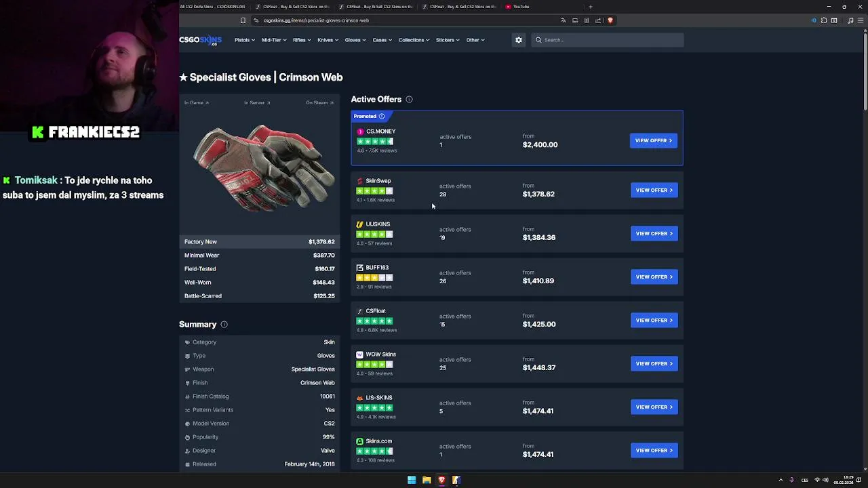Click the Promoted info icon

[382, 117]
